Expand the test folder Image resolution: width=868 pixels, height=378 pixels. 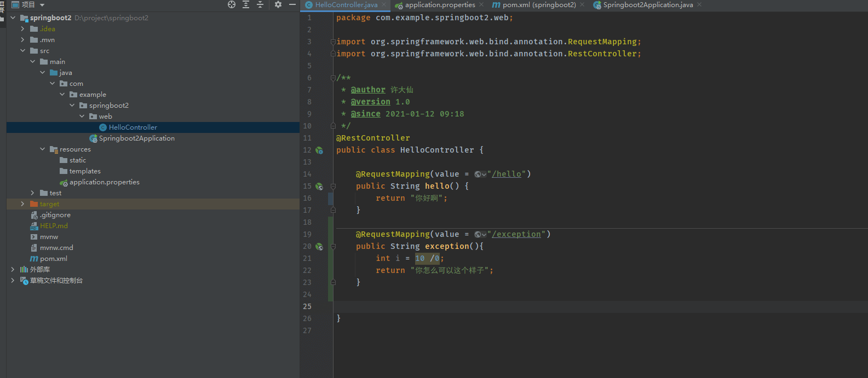(x=32, y=193)
